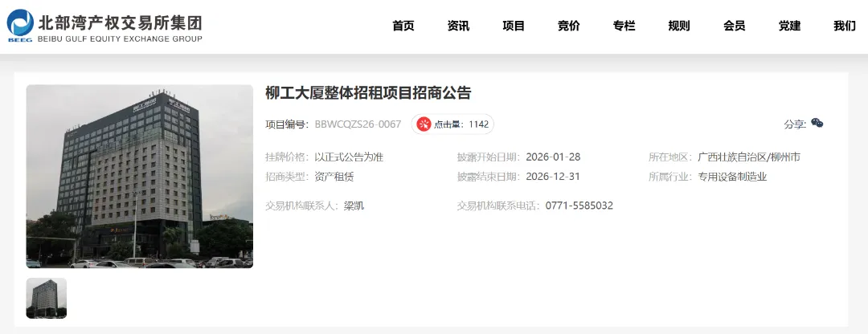The height and width of the screenshot is (334, 868).
Task: Click BEIBU GULF EQUITY EXCHANGE GROUP subtitle
Action: 120,39
